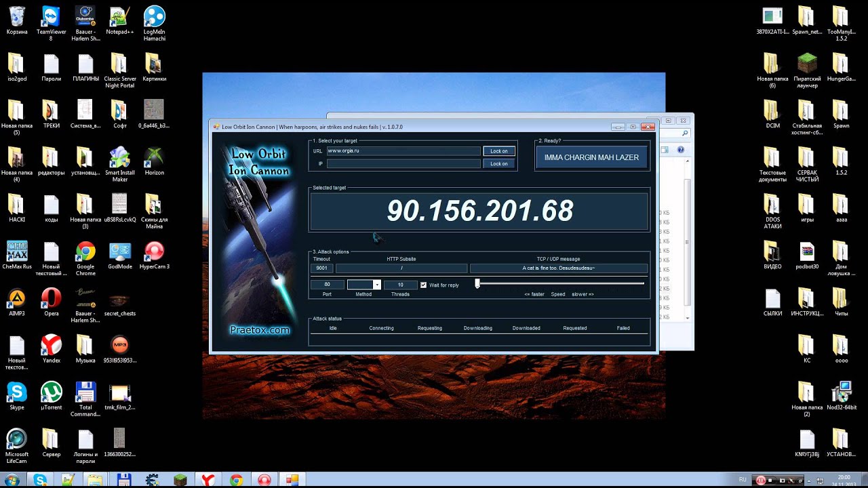The image size is (868, 488).
Task: Open Skype desktop shortcut
Action: [x=17, y=396]
